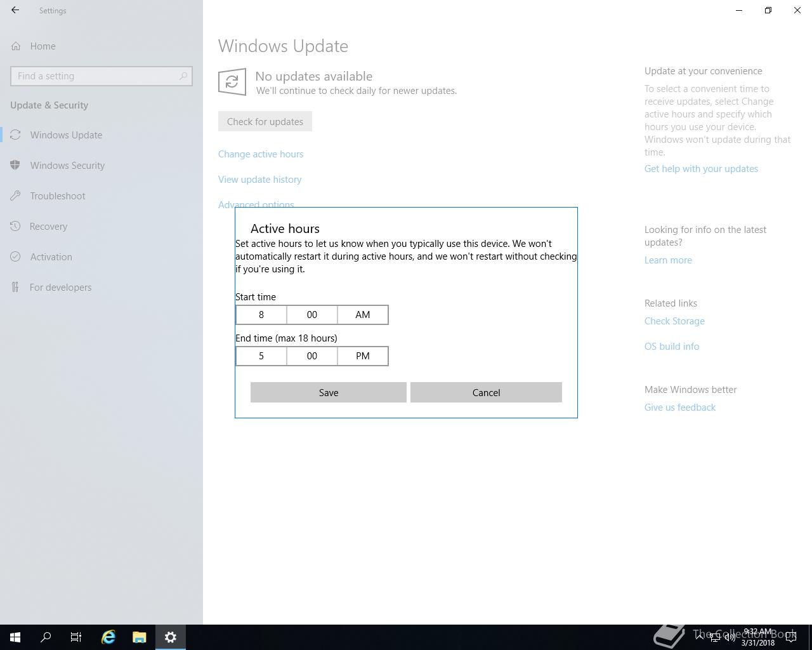Click the magnifier icon in search box
The image size is (812, 650).
coord(183,76)
